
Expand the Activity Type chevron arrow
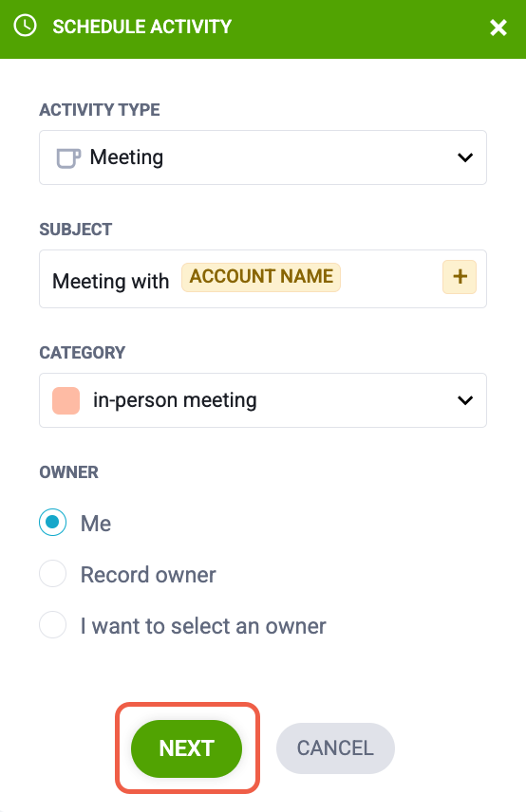[465, 157]
